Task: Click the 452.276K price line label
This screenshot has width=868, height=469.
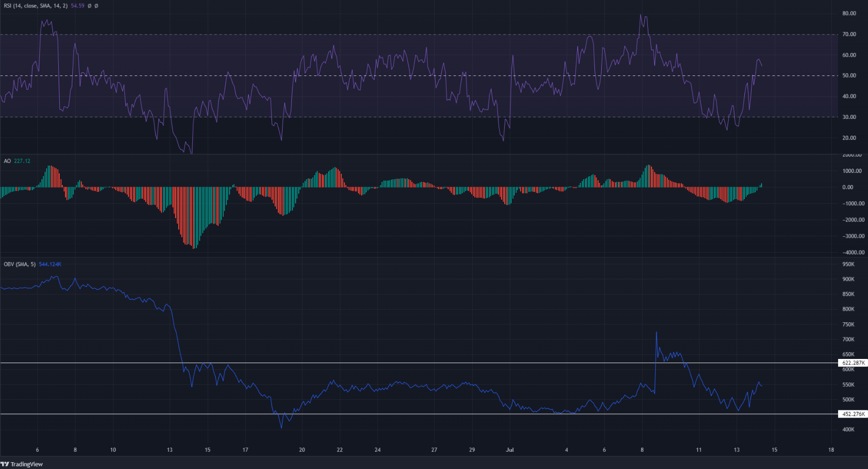Action: 853,414
